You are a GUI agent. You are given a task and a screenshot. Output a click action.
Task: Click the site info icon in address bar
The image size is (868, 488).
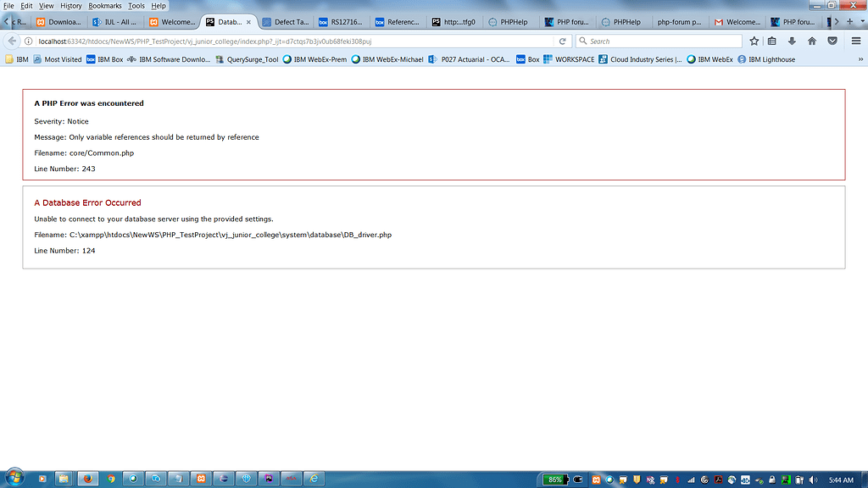pyautogui.click(x=30, y=40)
